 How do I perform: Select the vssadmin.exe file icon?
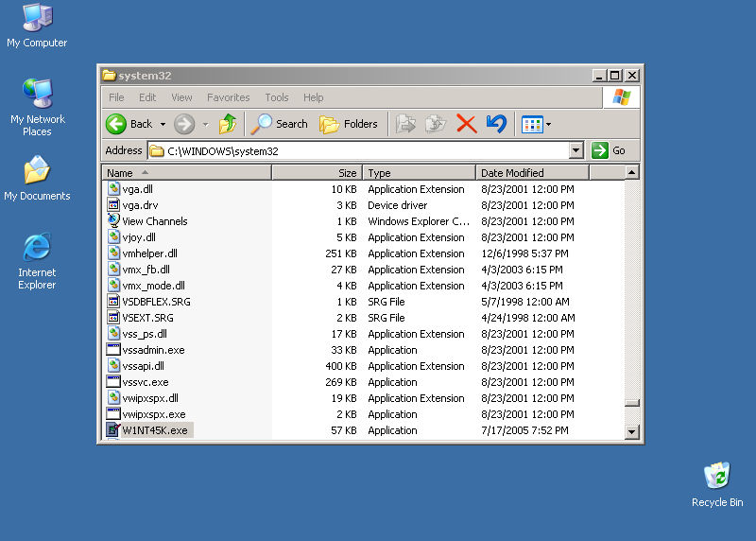point(113,349)
